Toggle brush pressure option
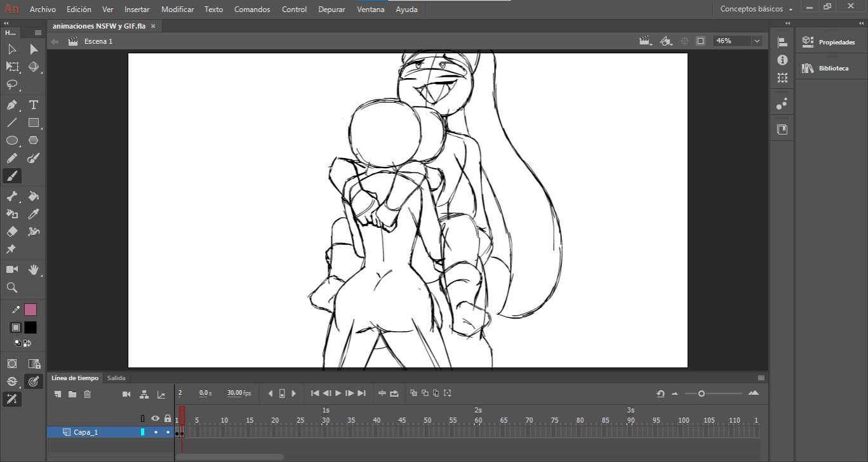Screen dimensions: 868x462 [x=34, y=381]
